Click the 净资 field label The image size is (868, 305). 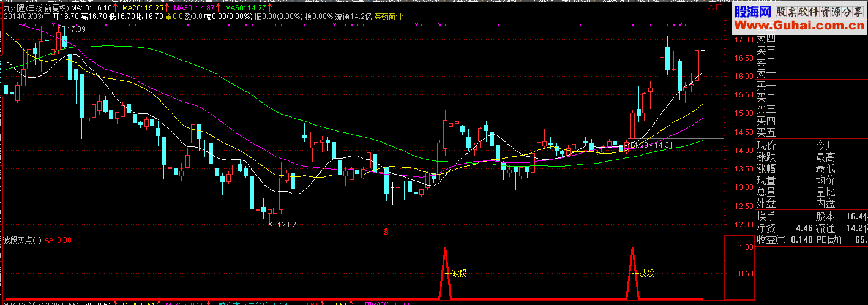(766, 228)
